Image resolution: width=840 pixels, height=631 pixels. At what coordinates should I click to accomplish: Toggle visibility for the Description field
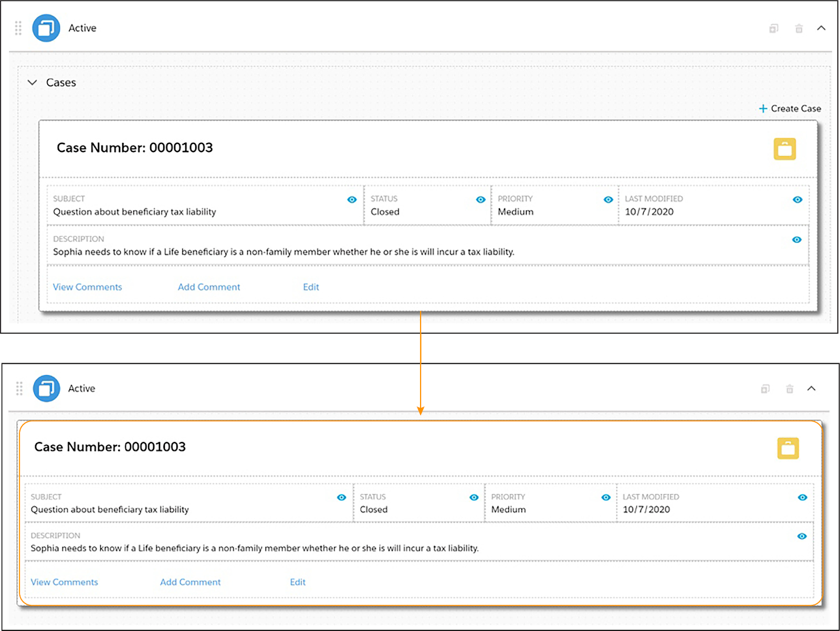797,240
